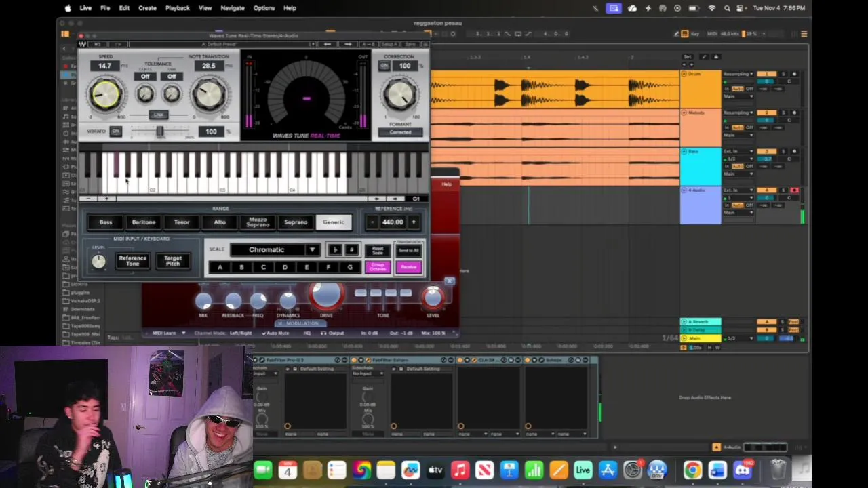Toggle the Receive button
868x488 pixels.
408,267
